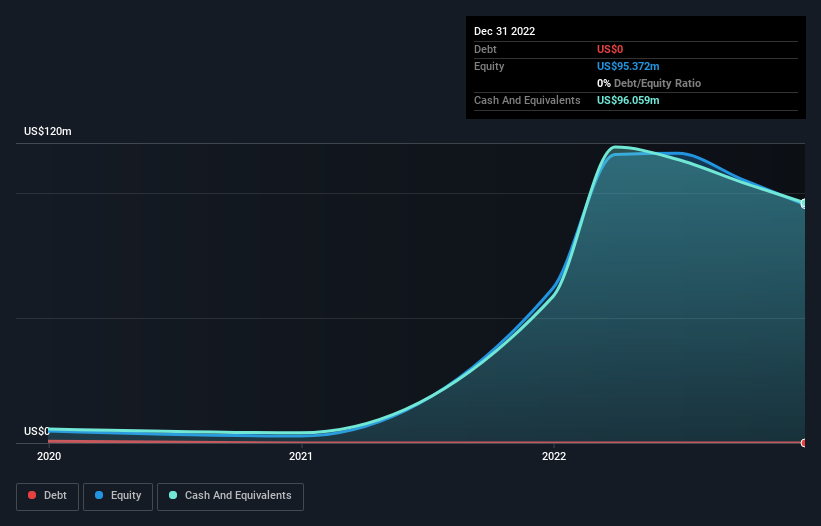Viewport: 821px width, 526px height.
Task: Click the US$96.059m cash value
Action: [628, 100]
